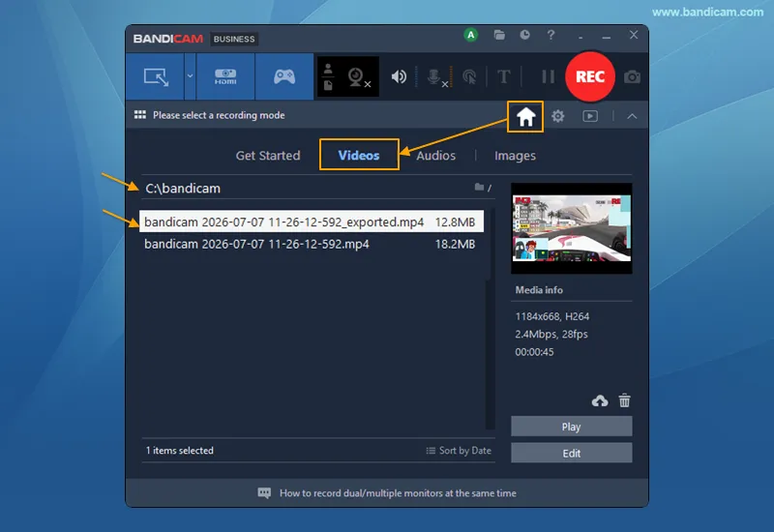Screen dimensions: 774x532
Task: Click the 00:00:45 duration text
Action: pos(534,352)
